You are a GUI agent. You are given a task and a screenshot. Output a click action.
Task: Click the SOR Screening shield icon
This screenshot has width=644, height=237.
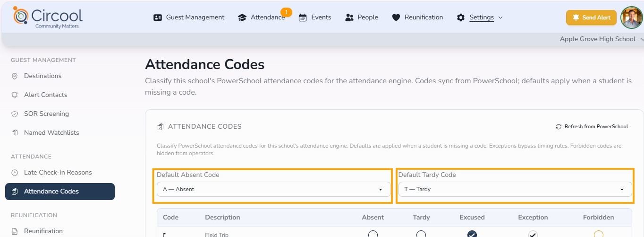15,114
